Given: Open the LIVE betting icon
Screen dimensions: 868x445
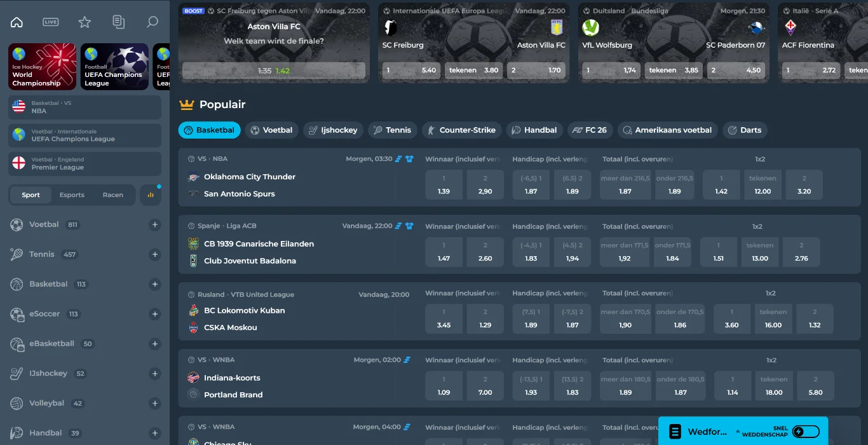Looking at the screenshot, I should pos(51,22).
